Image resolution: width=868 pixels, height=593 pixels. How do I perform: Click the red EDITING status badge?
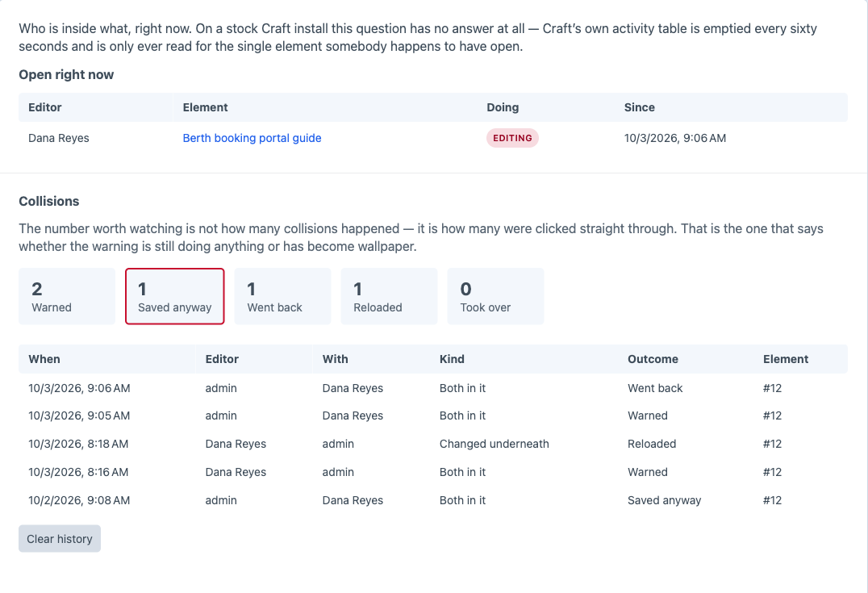(x=512, y=138)
